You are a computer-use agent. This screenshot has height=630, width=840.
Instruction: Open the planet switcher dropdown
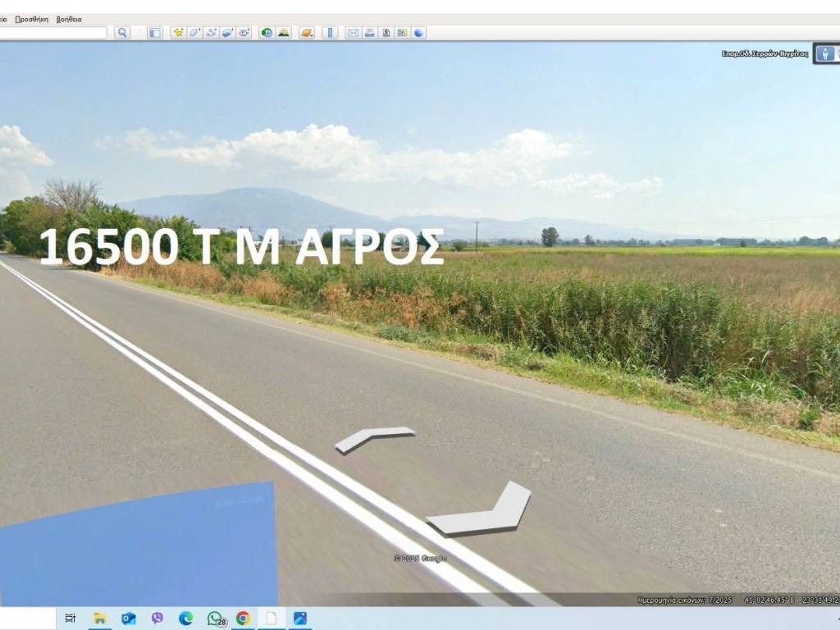click(306, 33)
